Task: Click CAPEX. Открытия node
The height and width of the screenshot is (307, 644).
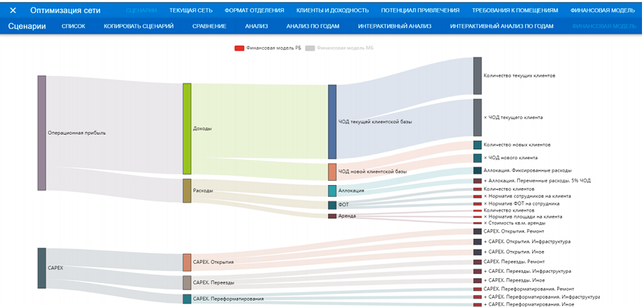Action: pos(187,262)
